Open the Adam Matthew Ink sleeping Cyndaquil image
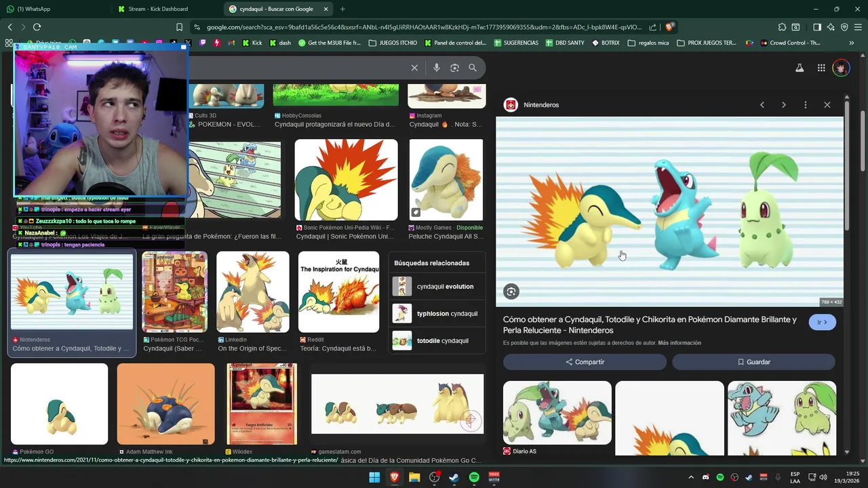 point(165,404)
